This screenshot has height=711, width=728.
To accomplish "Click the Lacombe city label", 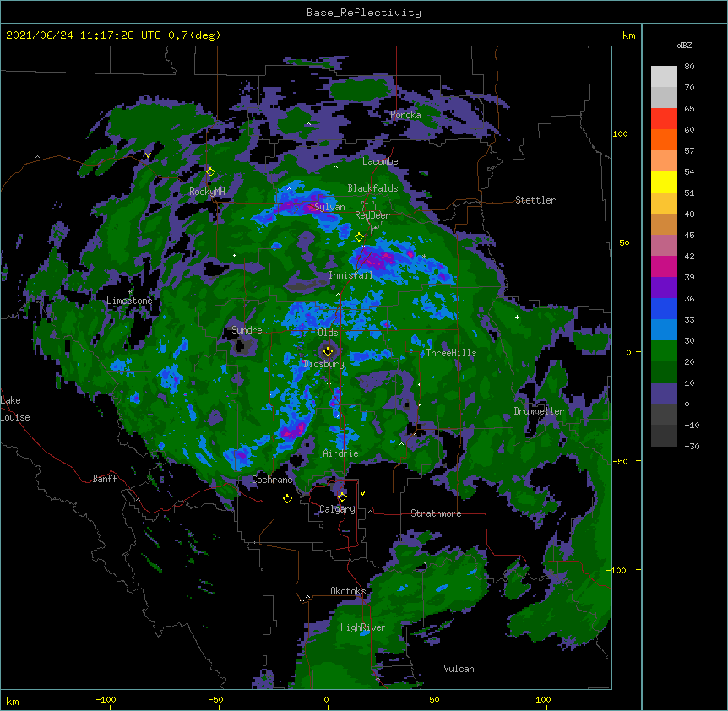I will tap(380, 161).
